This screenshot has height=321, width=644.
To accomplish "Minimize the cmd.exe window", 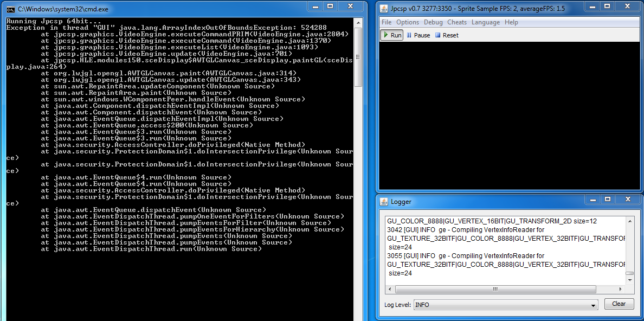I will 317,6.
